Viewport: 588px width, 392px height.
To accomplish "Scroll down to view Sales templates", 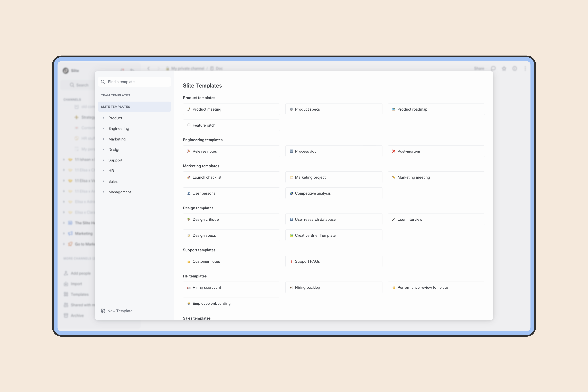I will point(196,318).
